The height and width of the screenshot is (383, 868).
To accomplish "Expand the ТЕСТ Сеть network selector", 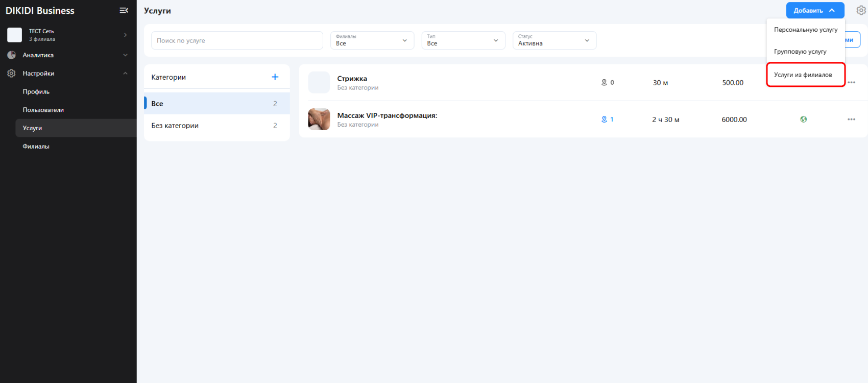I will [125, 35].
